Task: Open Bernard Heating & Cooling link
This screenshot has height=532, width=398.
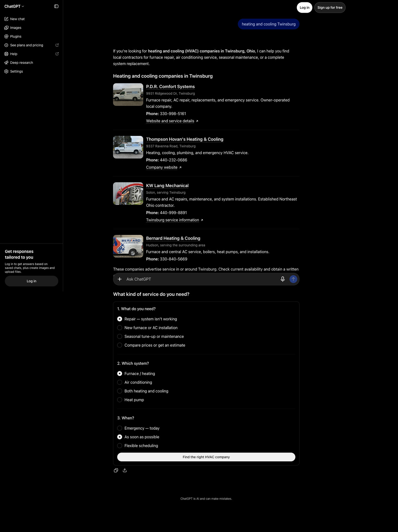Action: point(173,238)
